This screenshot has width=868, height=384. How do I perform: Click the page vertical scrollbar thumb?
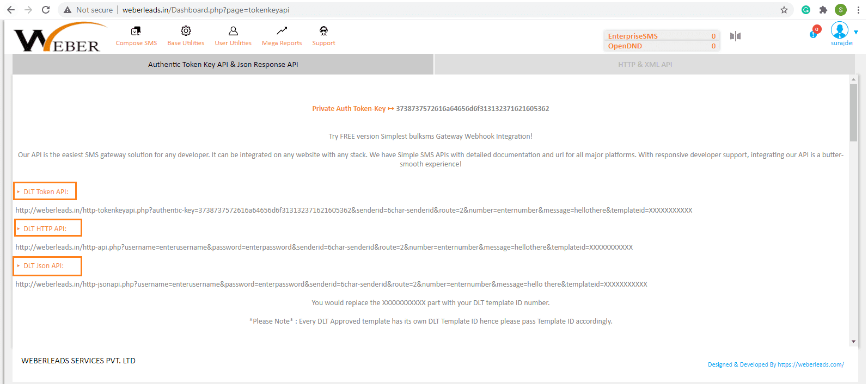tap(853, 112)
